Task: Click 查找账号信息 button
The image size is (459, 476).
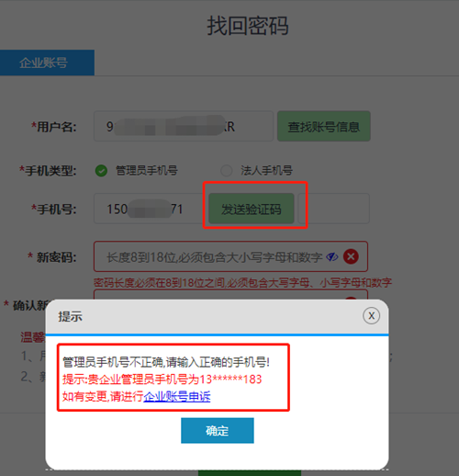Action: [x=324, y=126]
